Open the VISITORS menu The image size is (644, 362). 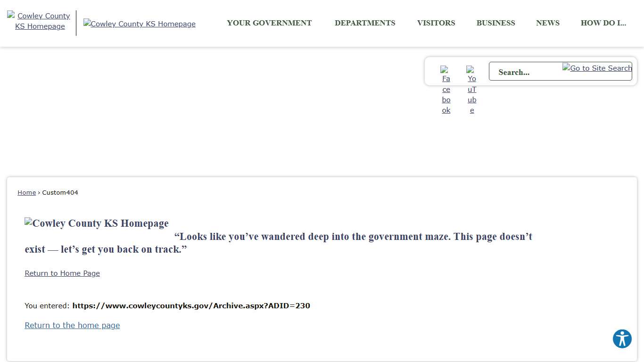(x=436, y=23)
